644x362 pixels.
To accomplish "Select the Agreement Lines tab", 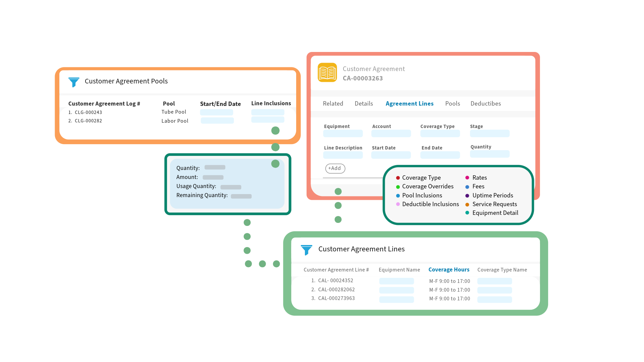I will (x=410, y=104).
